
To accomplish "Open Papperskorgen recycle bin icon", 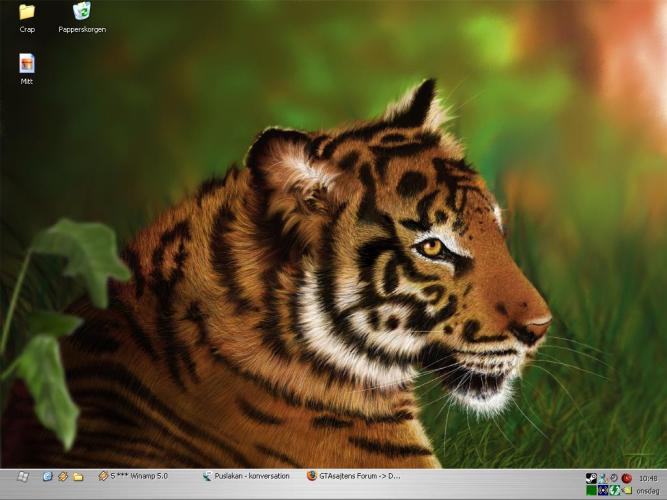I will tap(82, 13).
